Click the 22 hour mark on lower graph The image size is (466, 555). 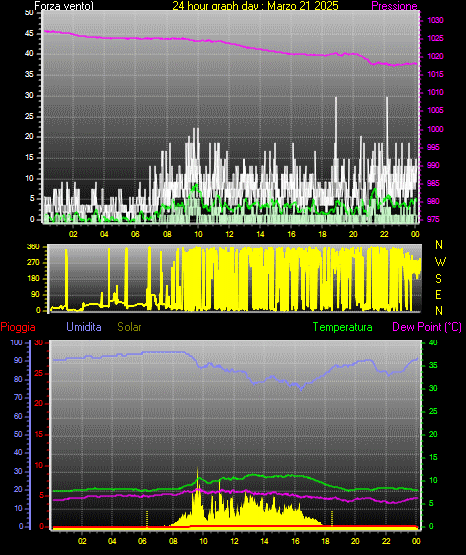pyautogui.click(x=386, y=541)
